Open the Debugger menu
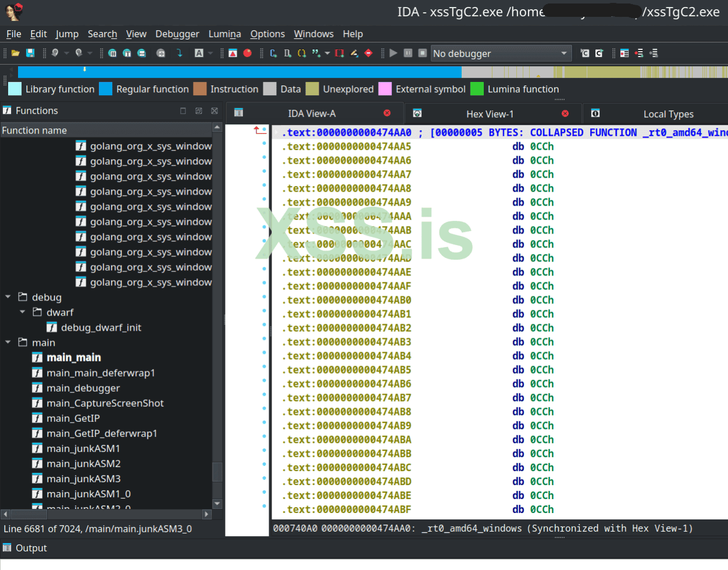The image size is (728, 570). pos(177,34)
